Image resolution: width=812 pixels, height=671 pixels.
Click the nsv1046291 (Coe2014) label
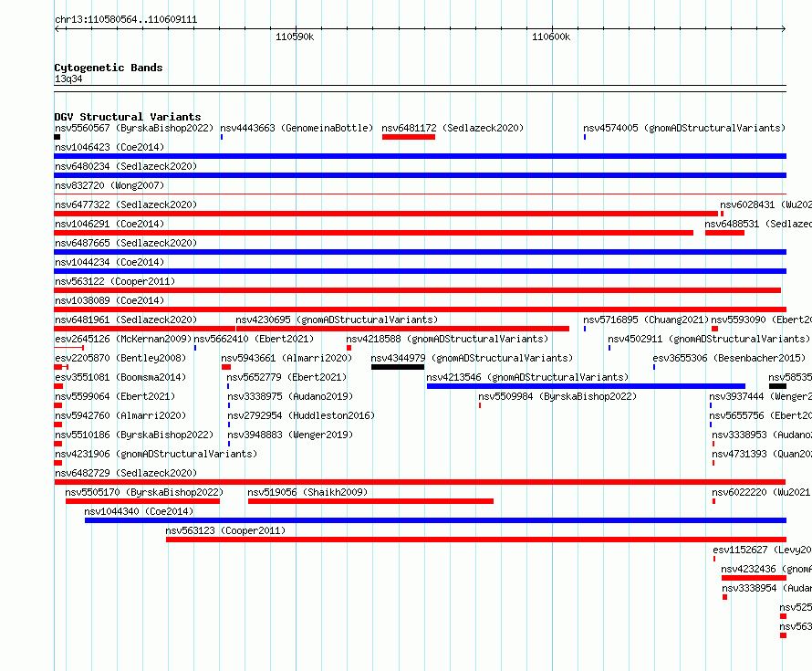(109, 224)
